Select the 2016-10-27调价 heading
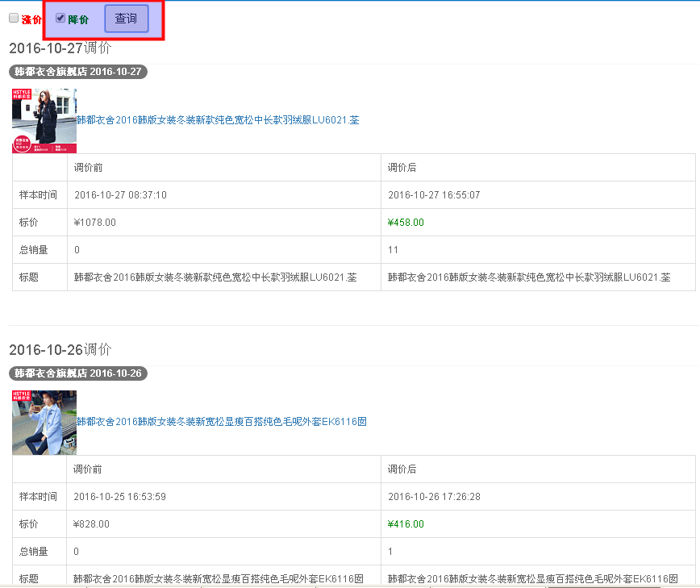This screenshot has height=588, width=700. (x=60, y=48)
